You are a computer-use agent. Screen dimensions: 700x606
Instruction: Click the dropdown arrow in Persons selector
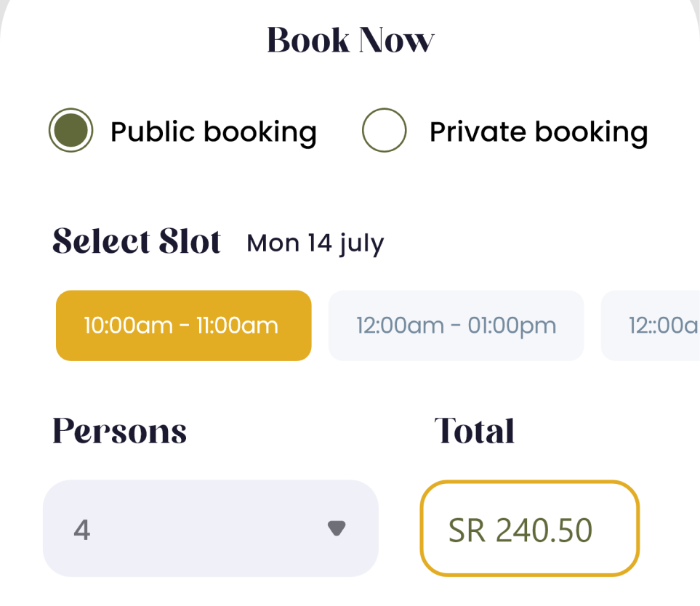tap(336, 528)
